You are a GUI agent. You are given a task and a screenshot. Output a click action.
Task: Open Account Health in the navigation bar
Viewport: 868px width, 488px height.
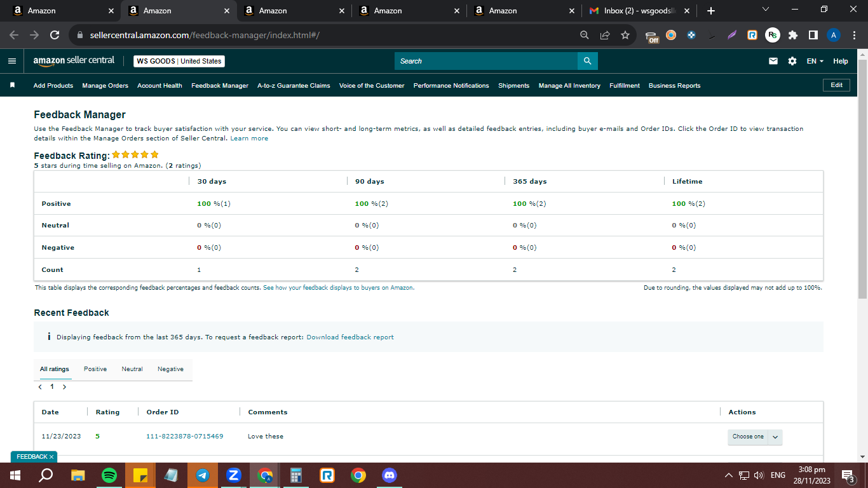[x=159, y=85]
